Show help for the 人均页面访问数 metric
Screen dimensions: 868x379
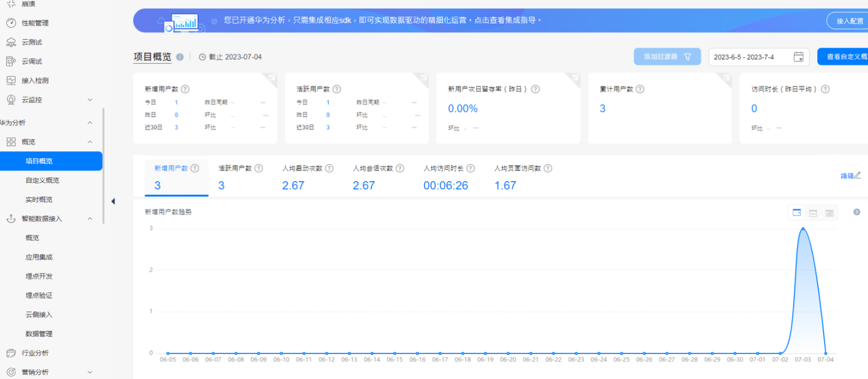pos(548,168)
